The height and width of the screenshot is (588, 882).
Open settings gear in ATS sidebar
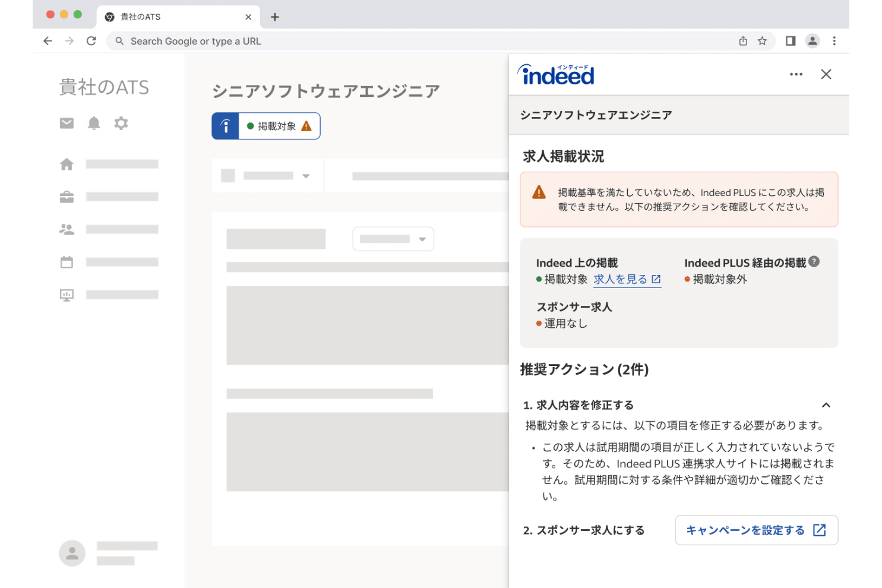click(x=121, y=123)
